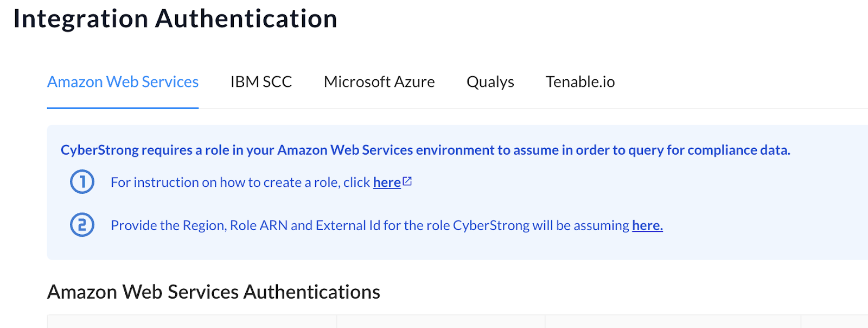Click the external link icon beside first 'here'

click(407, 181)
